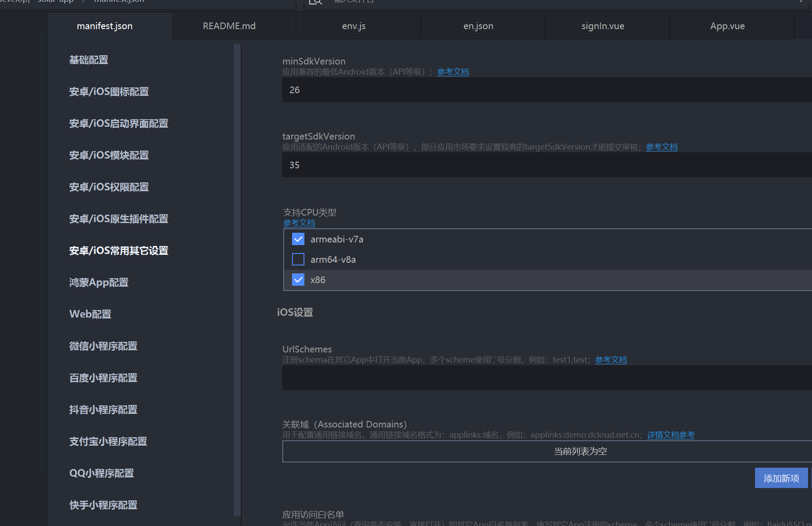Select 鸿蒙App配置 in sidebar
This screenshot has height=526, width=812.
(x=99, y=283)
